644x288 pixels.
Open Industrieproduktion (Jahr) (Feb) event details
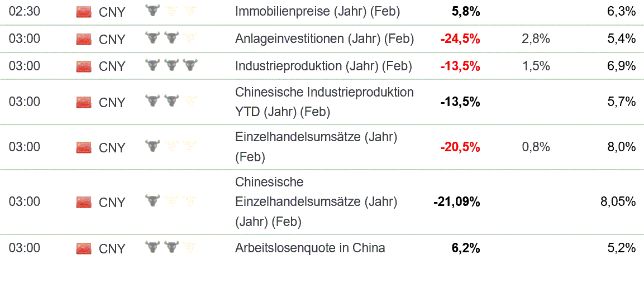pos(323,66)
